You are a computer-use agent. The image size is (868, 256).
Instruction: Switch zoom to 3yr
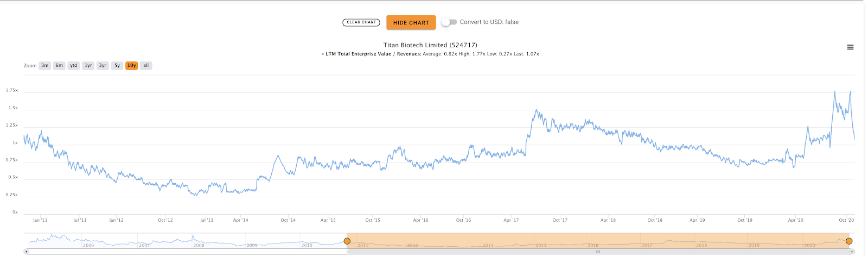tap(103, 66)
